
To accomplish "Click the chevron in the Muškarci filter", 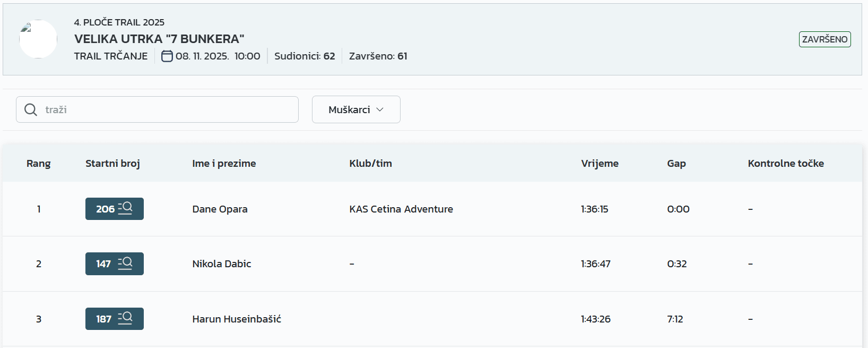I will click(x=380, y=109).
